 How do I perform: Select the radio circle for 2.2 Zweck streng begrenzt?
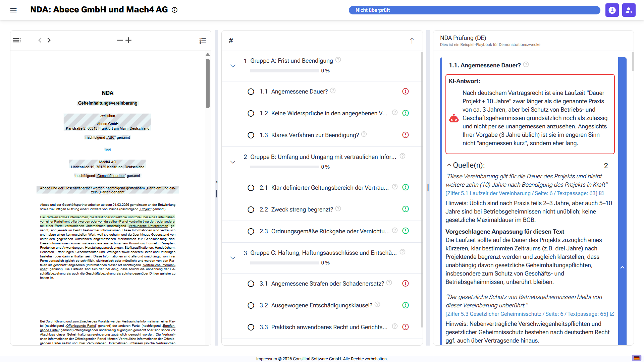point(251,209)
